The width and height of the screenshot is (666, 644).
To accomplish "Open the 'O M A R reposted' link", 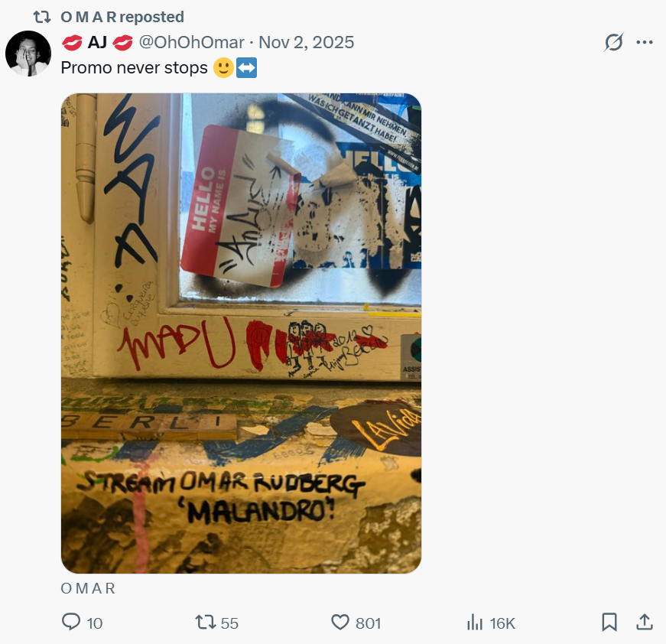I will pyautogui.click(x=122, y=17).
